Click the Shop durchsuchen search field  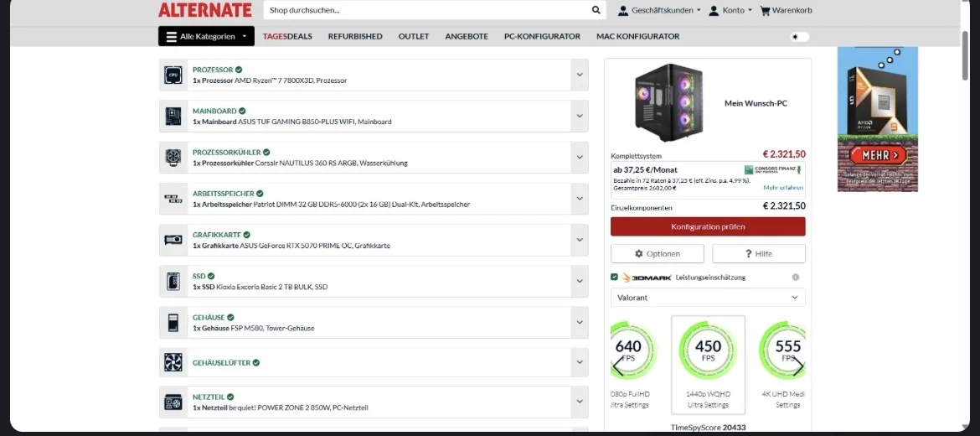point(428,10)
